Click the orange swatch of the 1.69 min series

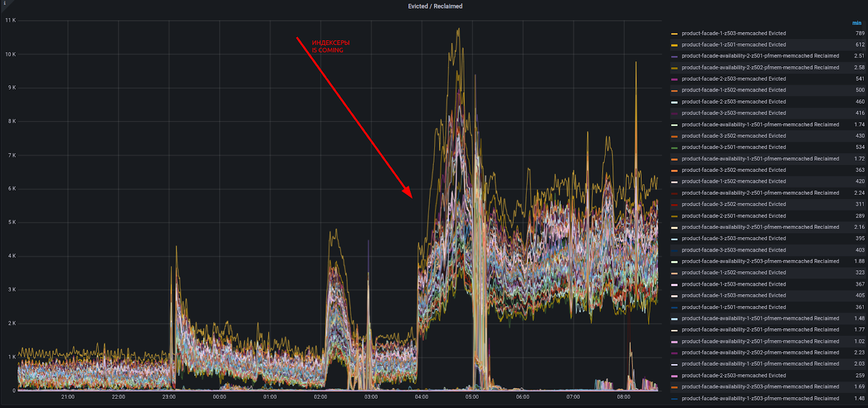(674, 387)
